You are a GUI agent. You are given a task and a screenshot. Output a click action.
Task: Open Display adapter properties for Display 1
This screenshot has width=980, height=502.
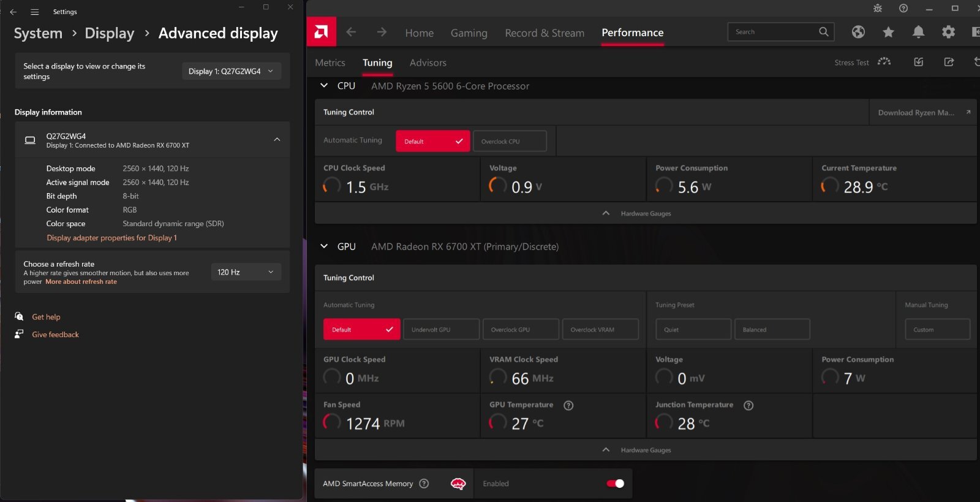point(111,238)
